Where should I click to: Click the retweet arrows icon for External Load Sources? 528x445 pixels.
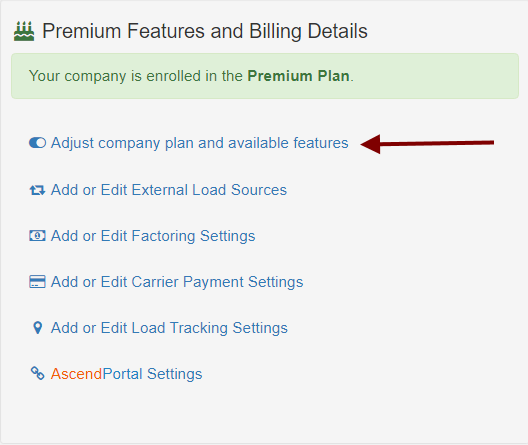click(x=37, y=190)
